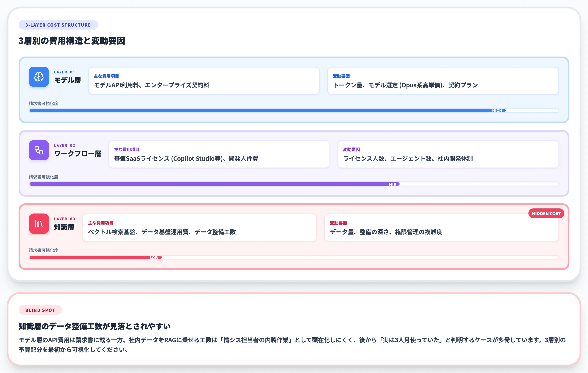588x373 pixels.
Task: Click the library books icon for 知識層
Action: pyautogui.click(x=39, y=224)
